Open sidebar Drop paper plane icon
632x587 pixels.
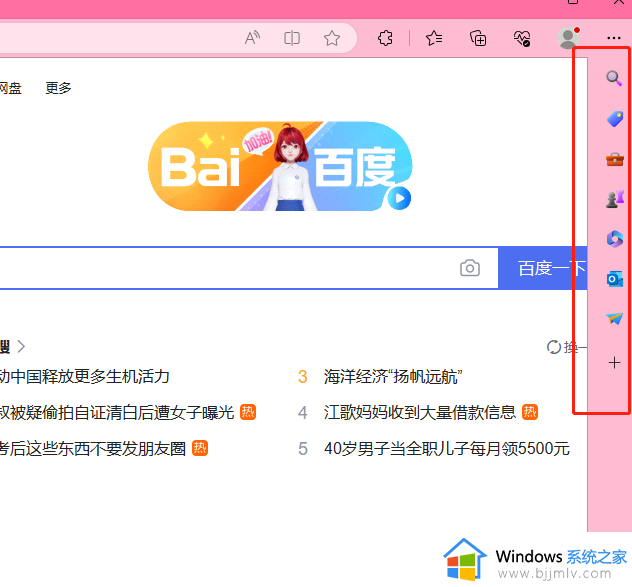click(615, 319)
